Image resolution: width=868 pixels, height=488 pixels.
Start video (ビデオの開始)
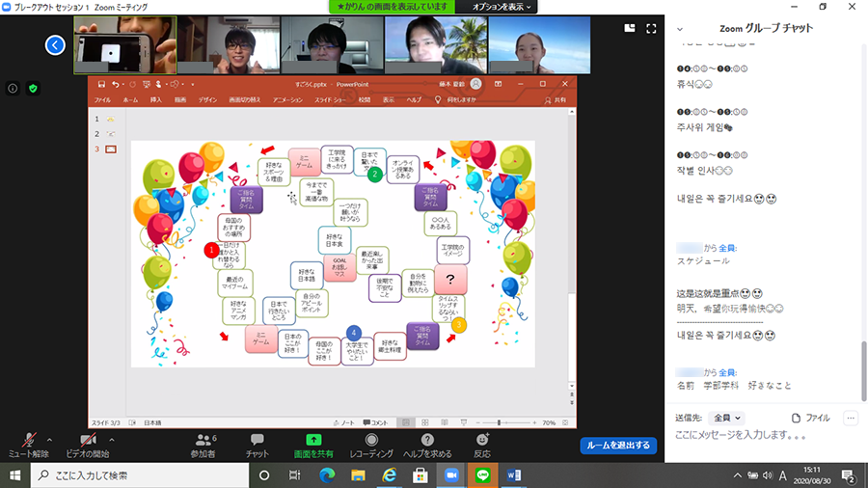87,440
